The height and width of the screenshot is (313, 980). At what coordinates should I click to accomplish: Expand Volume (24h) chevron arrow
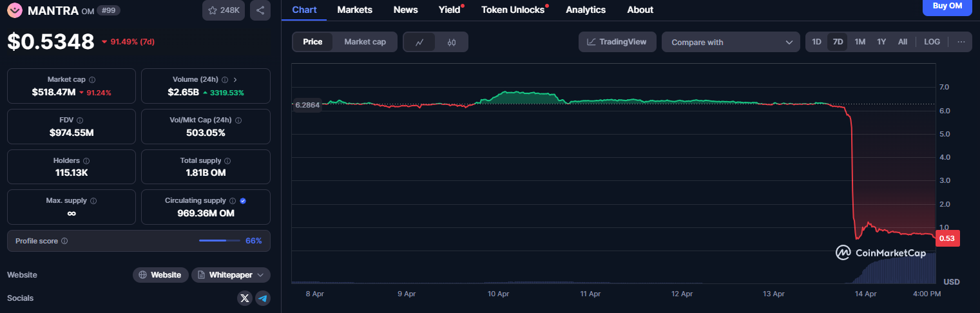(235, 80)
